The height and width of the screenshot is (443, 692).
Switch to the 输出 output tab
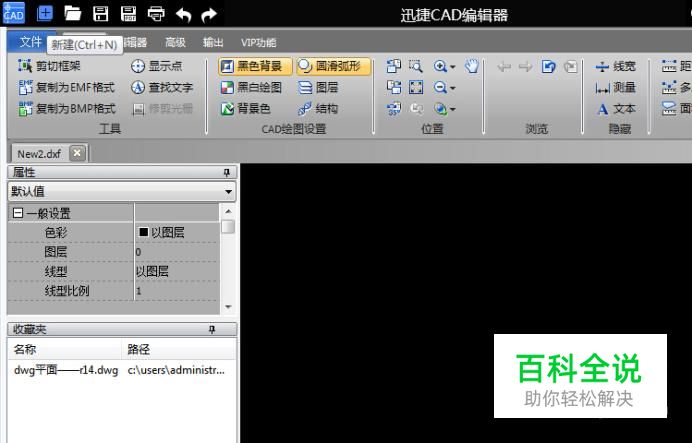point(213,42)
